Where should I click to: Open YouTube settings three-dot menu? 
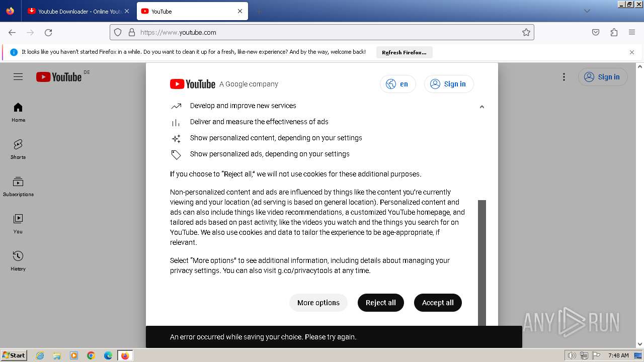564,77
